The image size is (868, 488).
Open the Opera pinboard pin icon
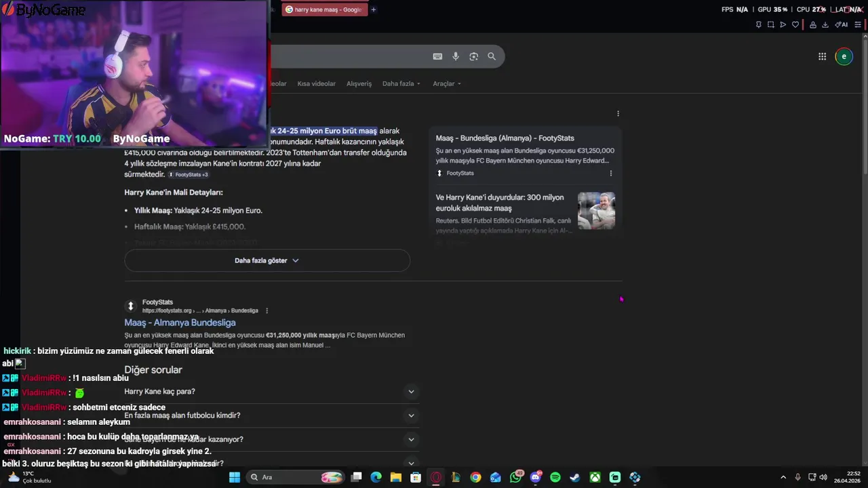(758, 25)
